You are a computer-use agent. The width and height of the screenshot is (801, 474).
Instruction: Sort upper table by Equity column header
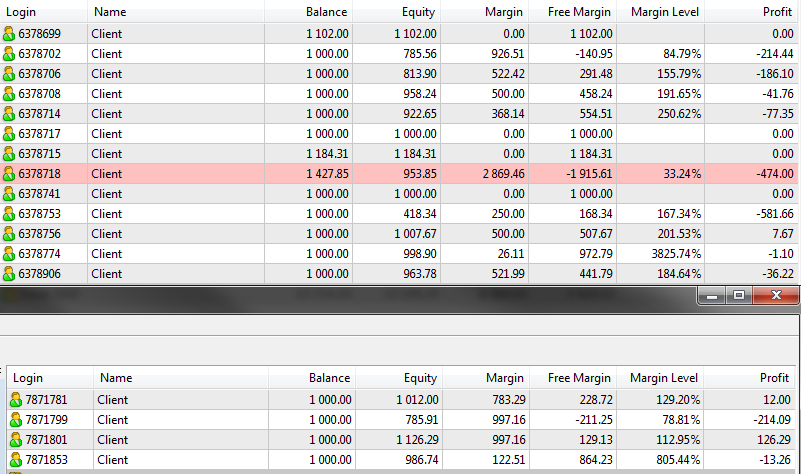396,12
